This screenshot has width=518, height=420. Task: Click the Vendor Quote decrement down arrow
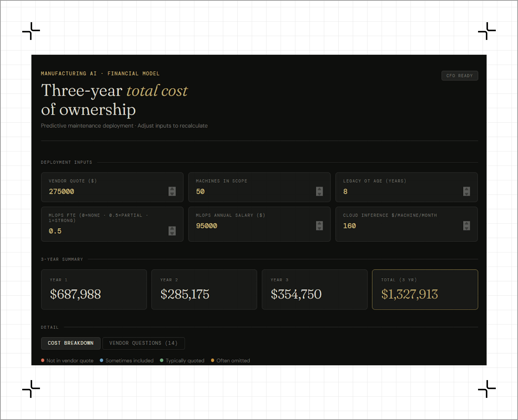click(x=172, y=194)
